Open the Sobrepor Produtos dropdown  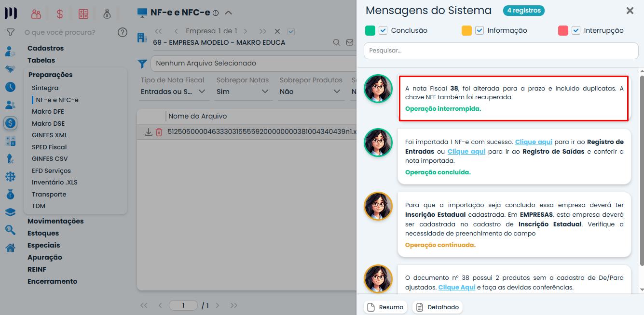tap(311, 92)
